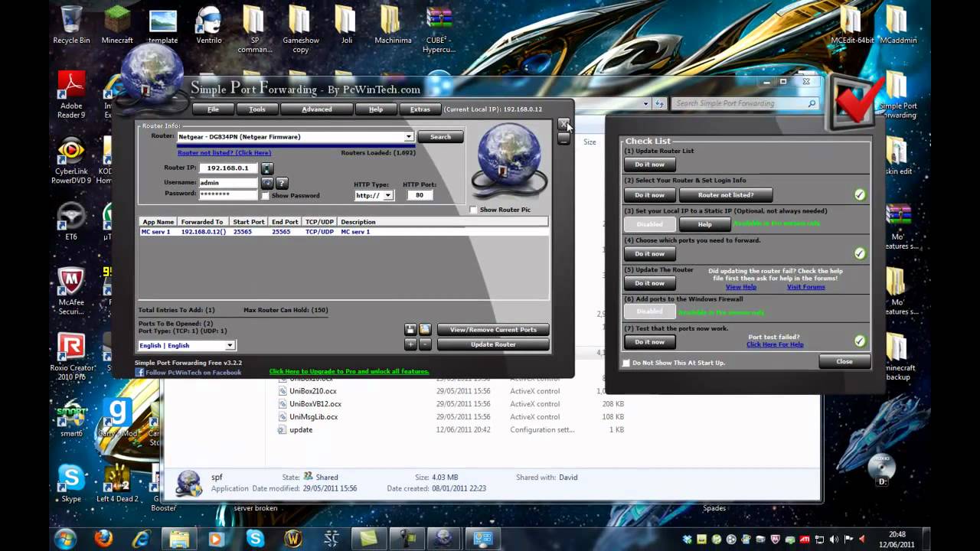Check Do Not Show This At Start Up
Viewport: 980px width, 551px height.
[626, 363]
